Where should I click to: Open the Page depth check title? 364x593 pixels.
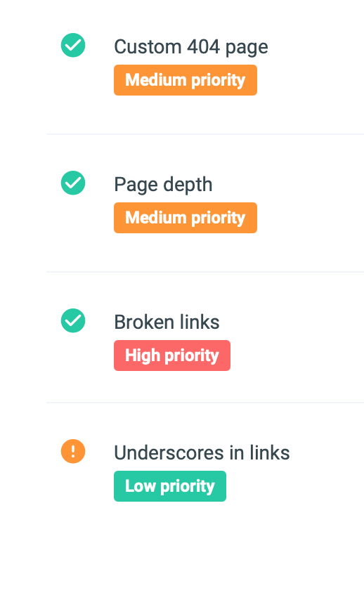(x=163, y=185)
